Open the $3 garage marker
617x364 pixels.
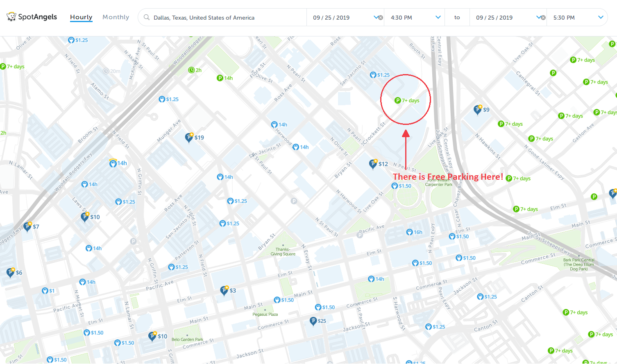(228, 290)
